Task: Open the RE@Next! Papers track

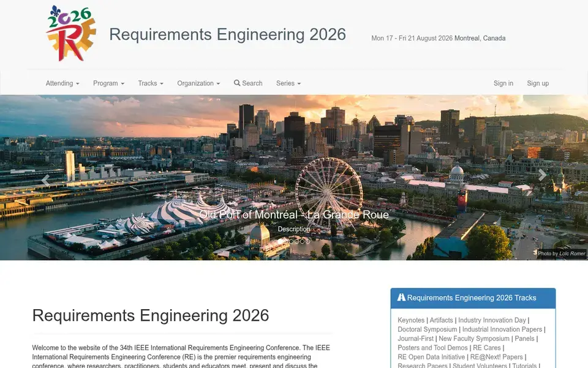Action: coord(497,357)
